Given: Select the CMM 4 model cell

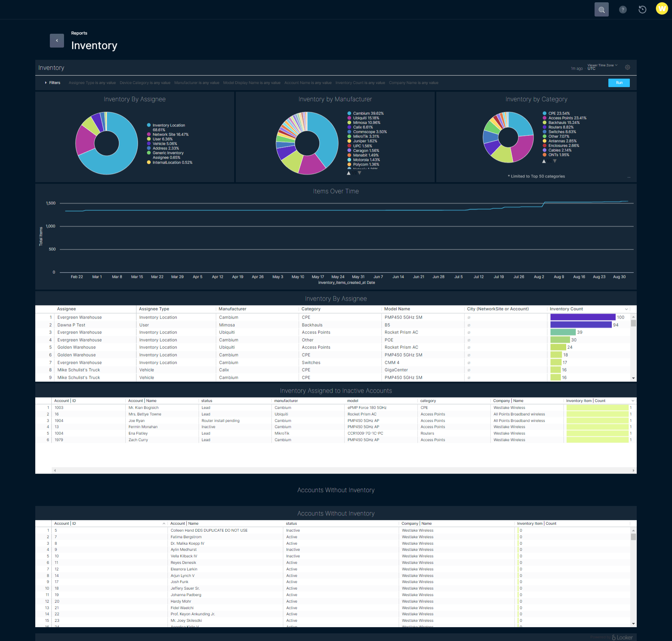Looking at the screenshot, I should click(x=392, y=363).
